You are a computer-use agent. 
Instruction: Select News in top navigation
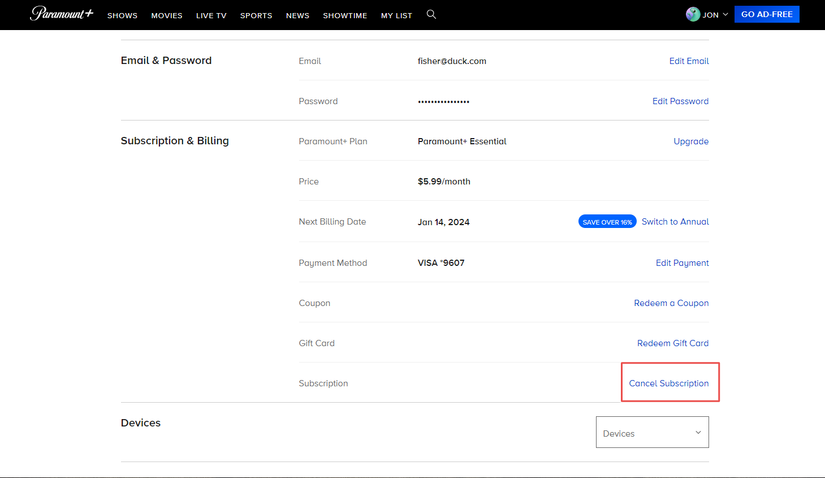click(297, 16)
